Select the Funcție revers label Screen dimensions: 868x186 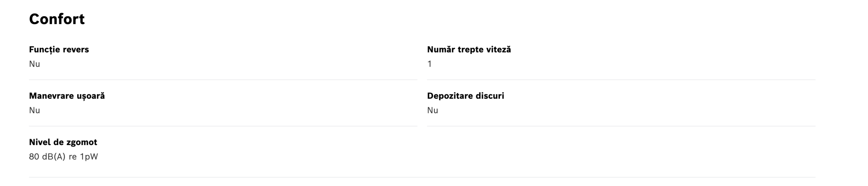coord(59,49)
